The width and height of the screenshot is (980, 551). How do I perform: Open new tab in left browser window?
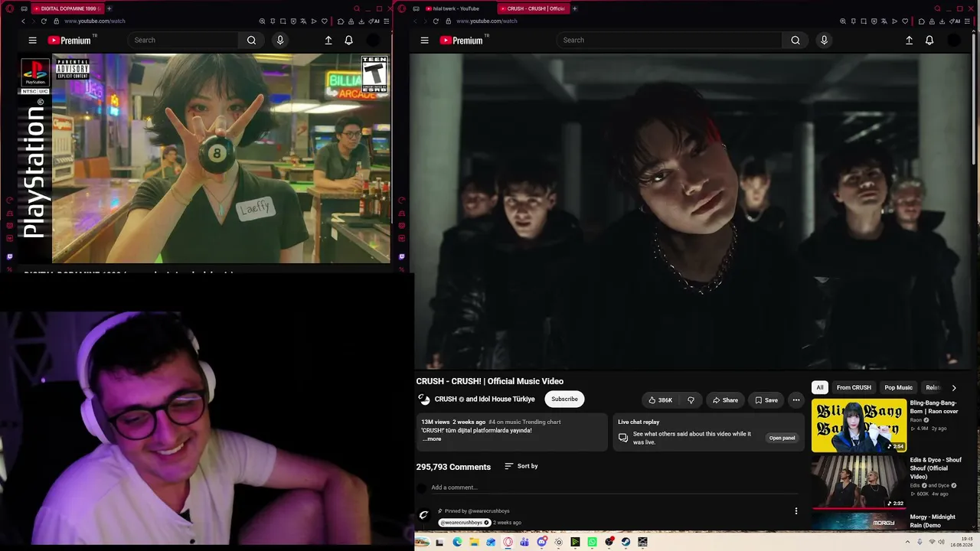pos(109,8)
